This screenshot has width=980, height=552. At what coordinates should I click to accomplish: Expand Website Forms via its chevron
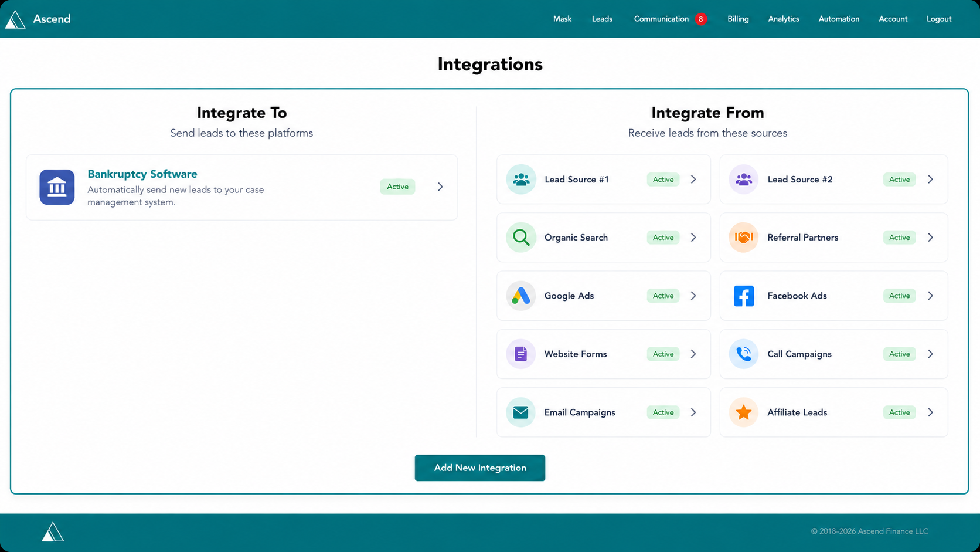693,354
